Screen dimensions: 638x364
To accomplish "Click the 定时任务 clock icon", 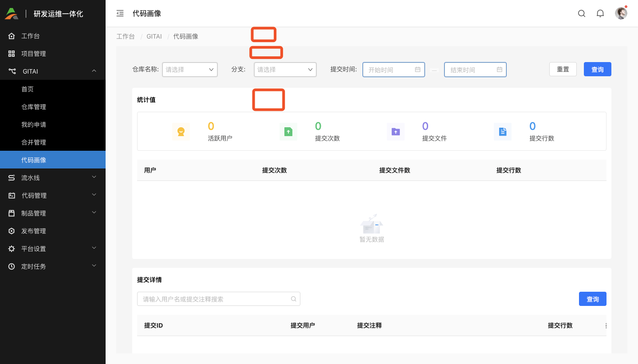I will 12,266.
